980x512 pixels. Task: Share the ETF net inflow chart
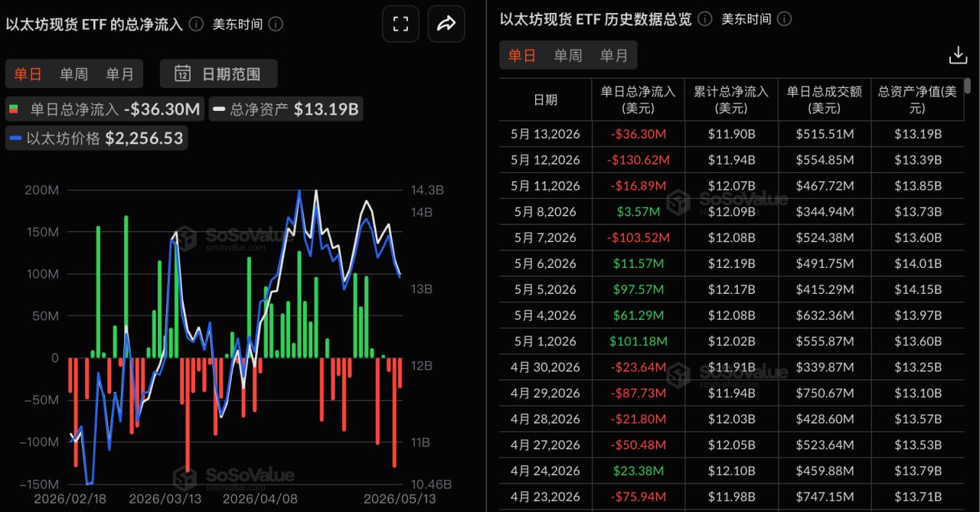[x=446, y=24]
